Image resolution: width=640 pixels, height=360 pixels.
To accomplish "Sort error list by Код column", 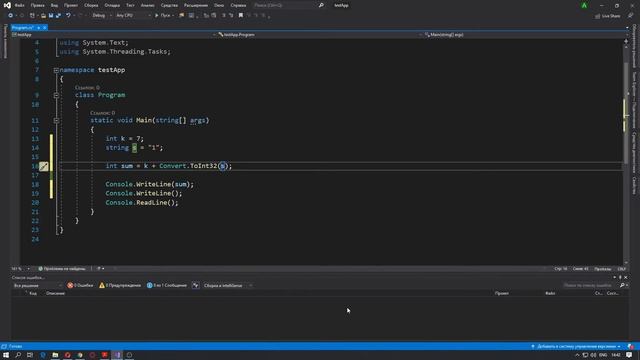I will (x=33, y=293).
